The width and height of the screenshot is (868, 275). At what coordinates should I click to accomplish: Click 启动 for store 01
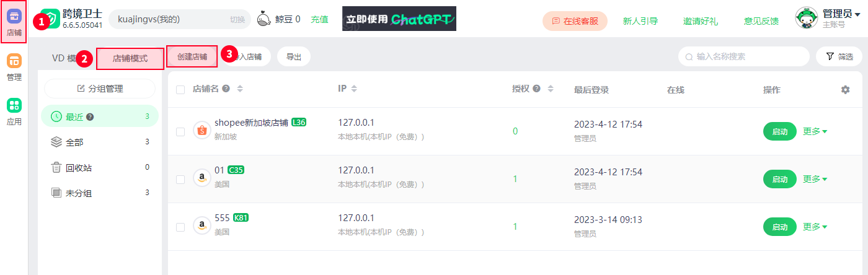click(x=779, y=179)
